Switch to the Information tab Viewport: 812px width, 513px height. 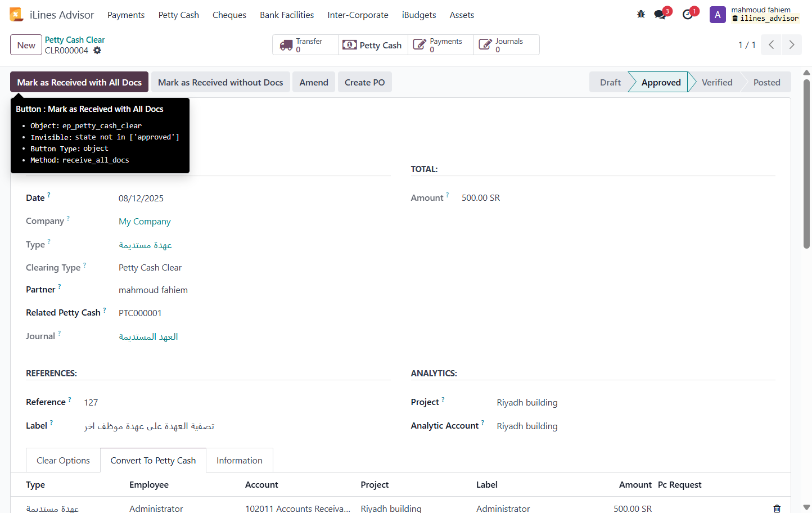[x=240, y=460]
